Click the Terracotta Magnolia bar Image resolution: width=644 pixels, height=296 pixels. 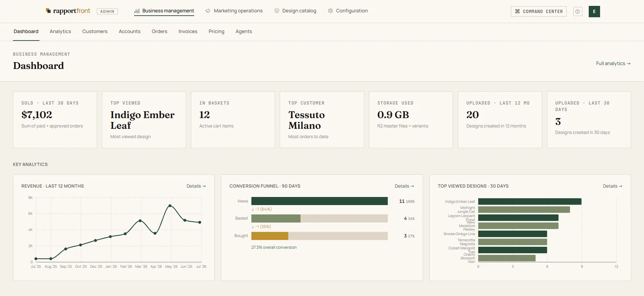(x=512, y=242)
